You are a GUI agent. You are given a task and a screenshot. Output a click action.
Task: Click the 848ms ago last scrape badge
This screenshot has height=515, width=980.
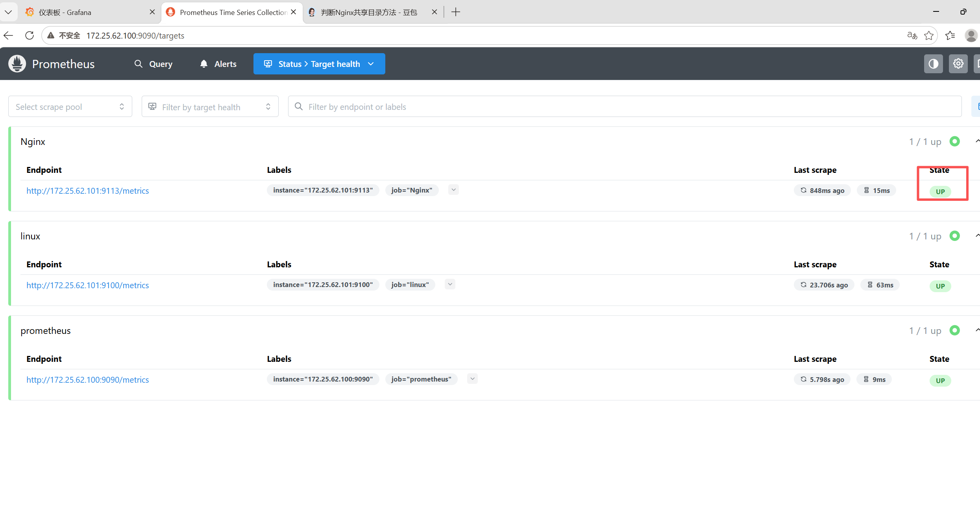(x=822, y=191)
